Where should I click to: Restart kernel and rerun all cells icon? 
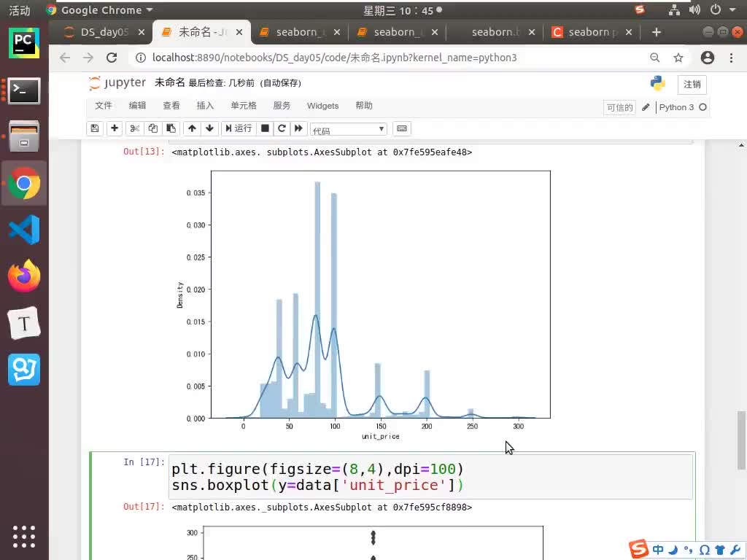pyautogui.click(x=298, y=128)
